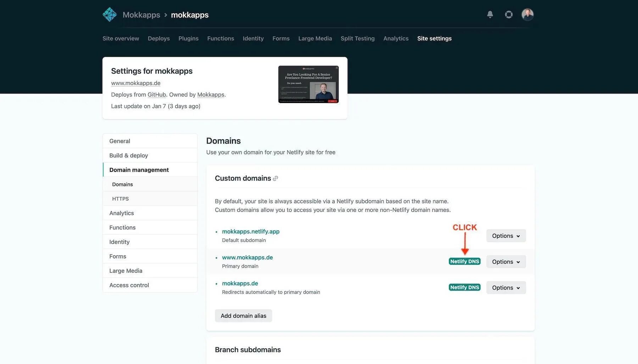Click the Domains page heading
Image resolution: width=638 pixels, height=364 pixels.
223,141
